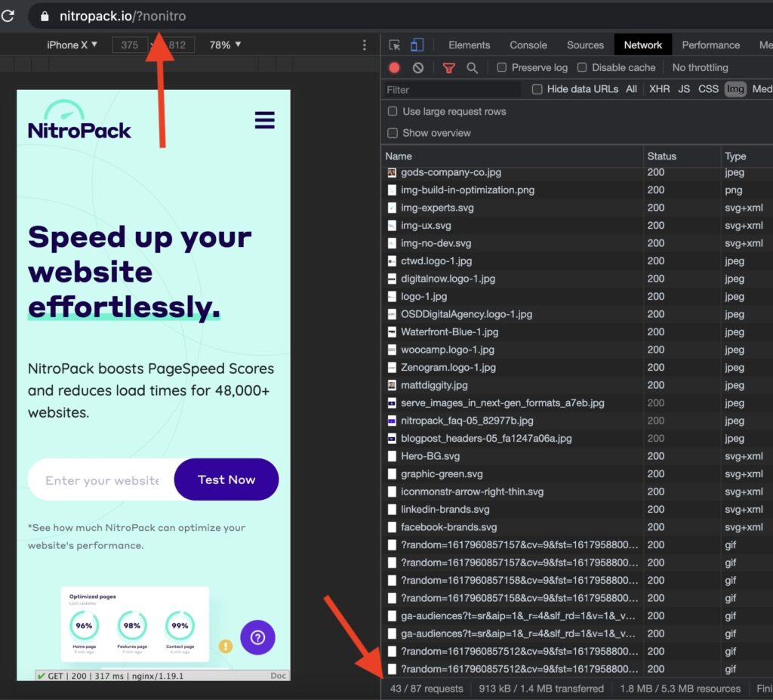Viewport: 773px width, 700px height.
Task: Clear the network log
Action: click(418, 67)
